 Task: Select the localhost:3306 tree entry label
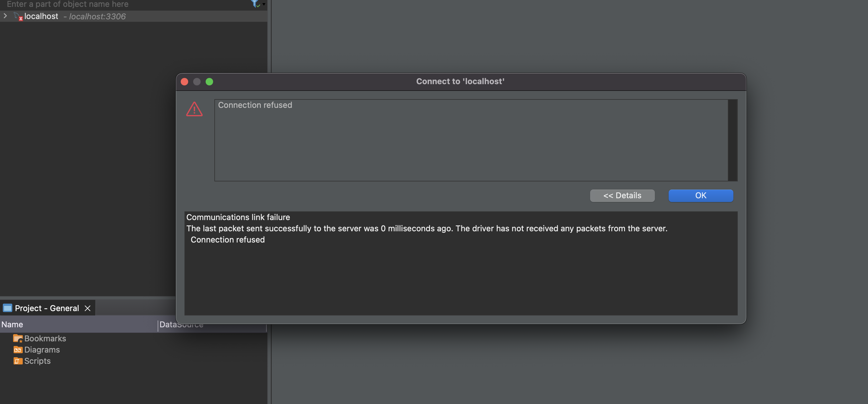(97, 16)
